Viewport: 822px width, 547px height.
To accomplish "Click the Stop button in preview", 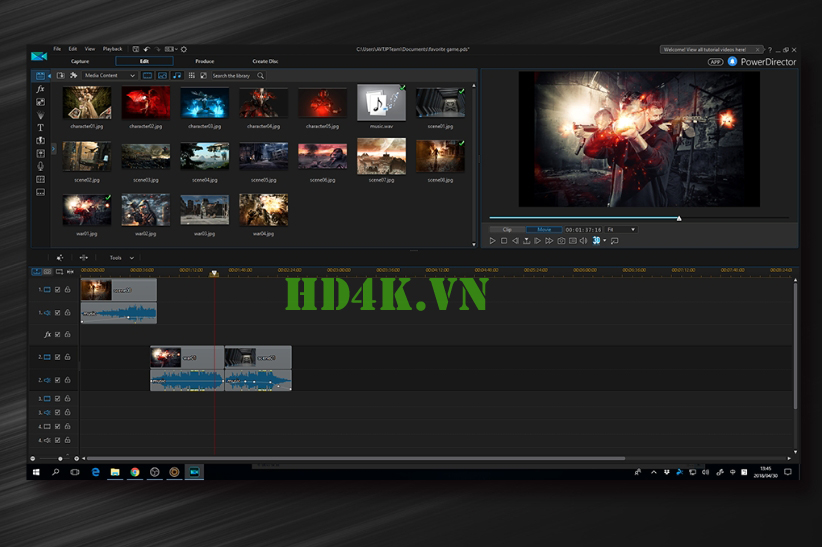I will coord(504,241).
